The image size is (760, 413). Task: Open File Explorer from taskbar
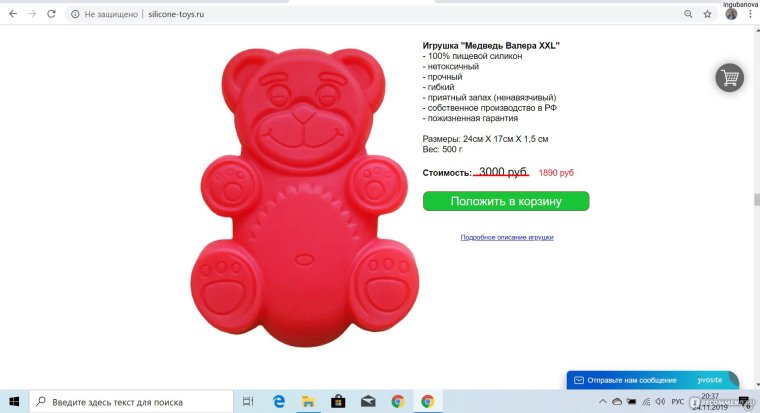click(x=308, y=401)
